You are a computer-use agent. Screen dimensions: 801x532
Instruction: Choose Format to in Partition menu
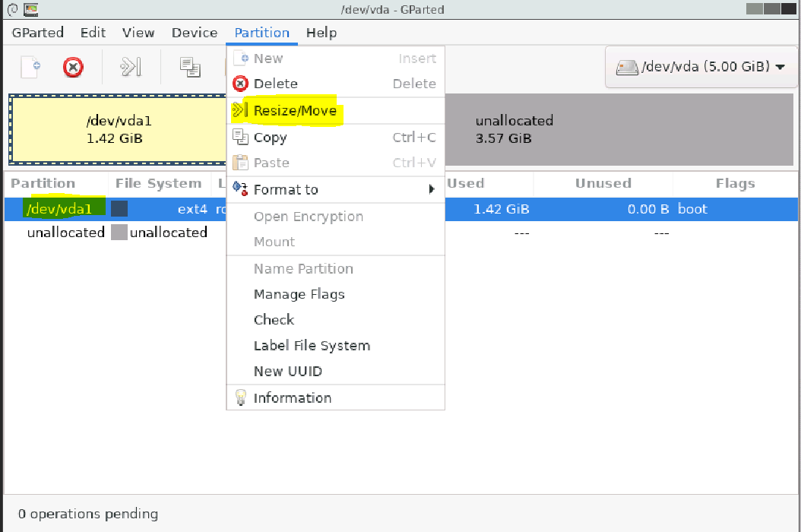click(x=336, y=189)
